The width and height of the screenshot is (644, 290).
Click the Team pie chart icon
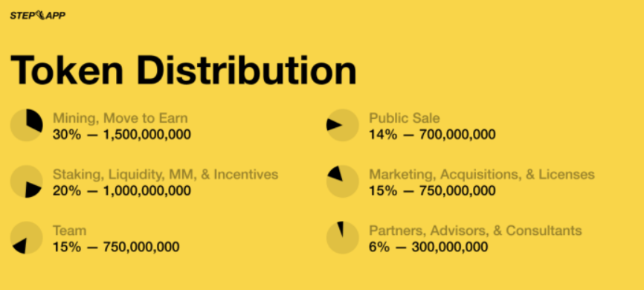pyautogui.click(x=27, y=238)
